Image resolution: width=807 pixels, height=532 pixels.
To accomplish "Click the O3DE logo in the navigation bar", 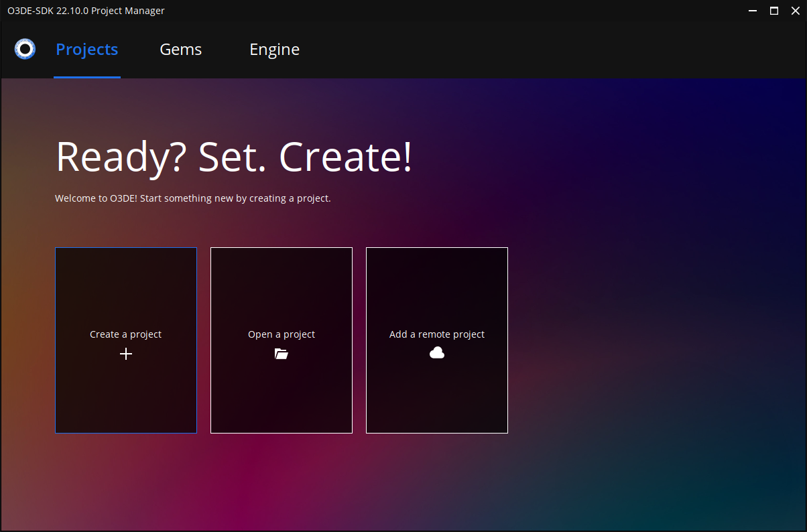I will [x=24, y=49].
